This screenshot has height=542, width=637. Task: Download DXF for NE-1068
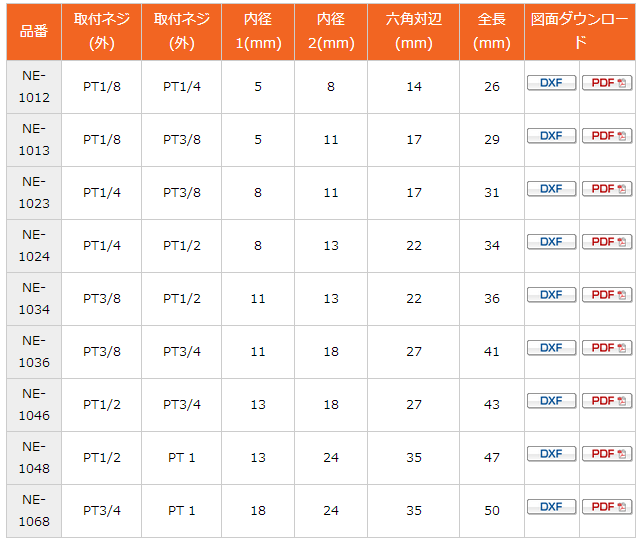(551, 507)
